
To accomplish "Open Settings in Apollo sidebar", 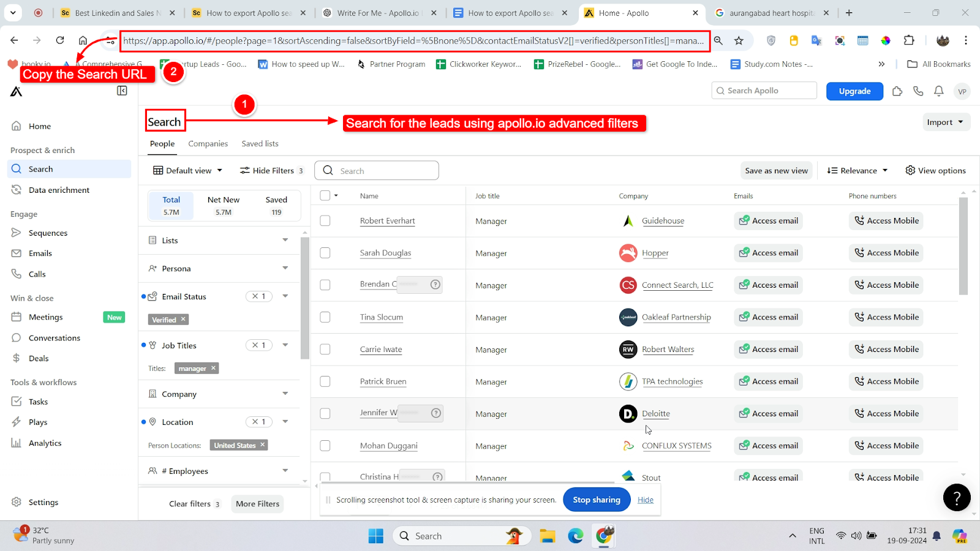I will 43,502.
